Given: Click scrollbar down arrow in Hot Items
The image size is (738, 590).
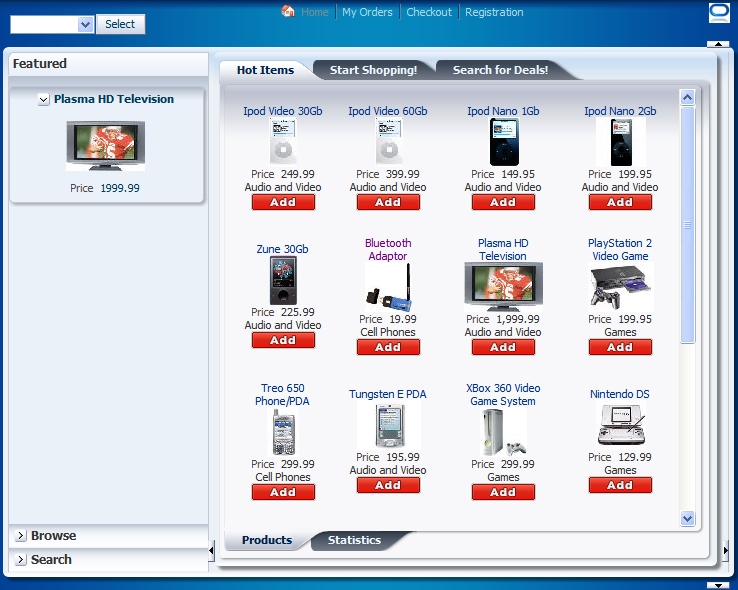Looking at the screenshot, I should coord(688,518).
